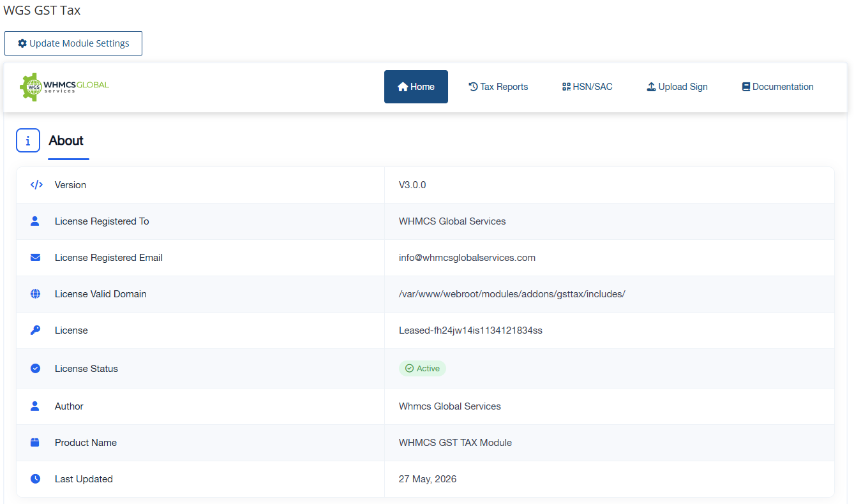Click the key icon in the License row
The height and width of the screenshot is (504, 854).
tap(35, 330)
